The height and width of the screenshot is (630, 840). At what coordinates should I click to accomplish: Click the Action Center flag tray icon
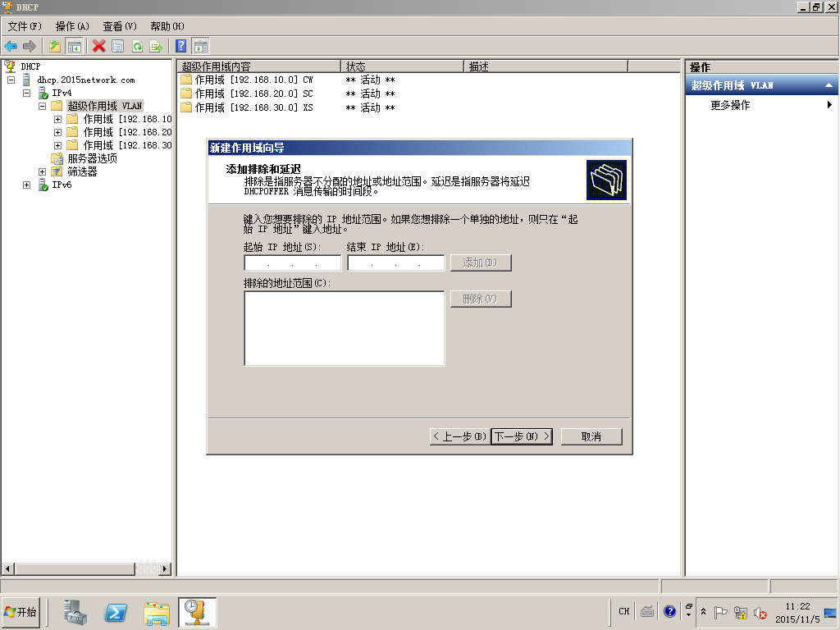[721, 612]
